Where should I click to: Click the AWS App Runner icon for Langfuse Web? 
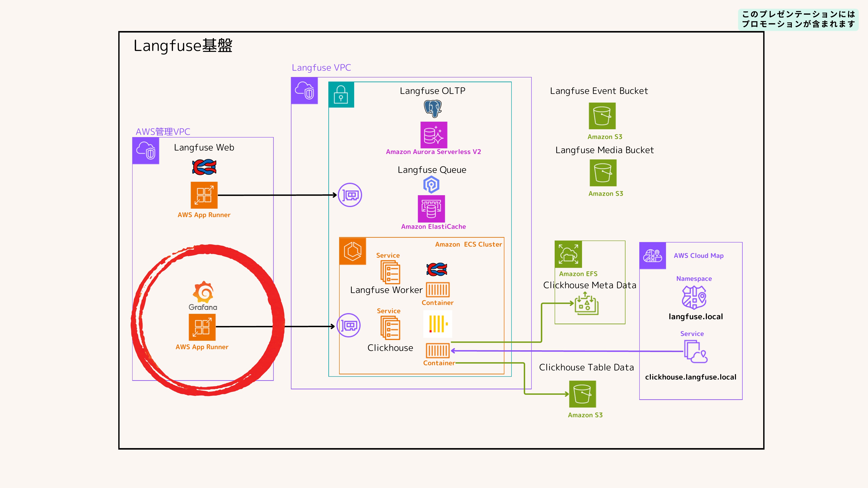click(204, 195)
